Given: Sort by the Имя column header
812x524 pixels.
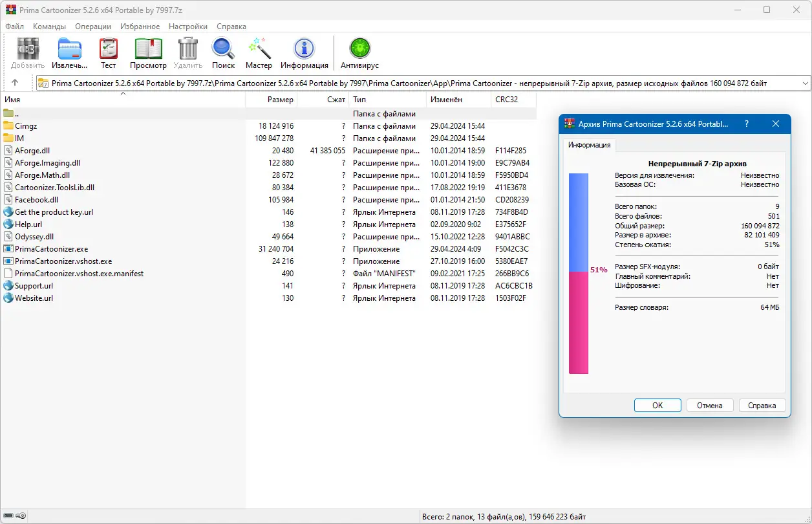Looking at the screenshot, I should (x=123, y=100).
